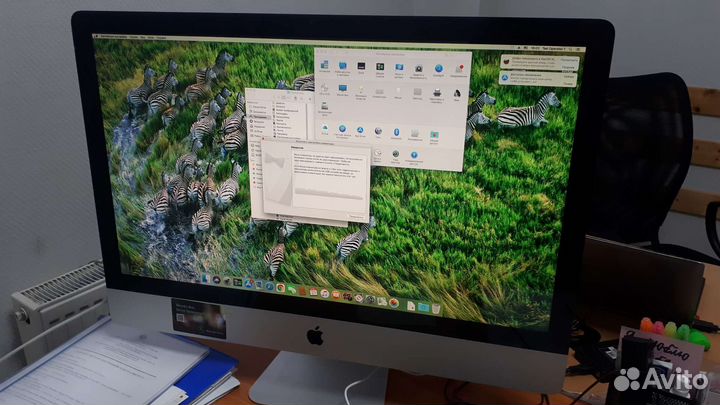Open the Spotlight preferences icon
The image size is (720, 405).
pos(439,68)
